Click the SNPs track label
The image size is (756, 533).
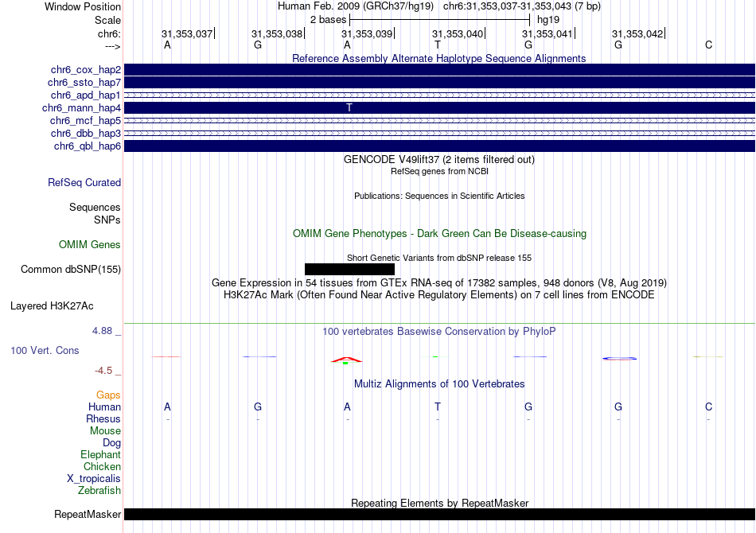pos(107,220)
